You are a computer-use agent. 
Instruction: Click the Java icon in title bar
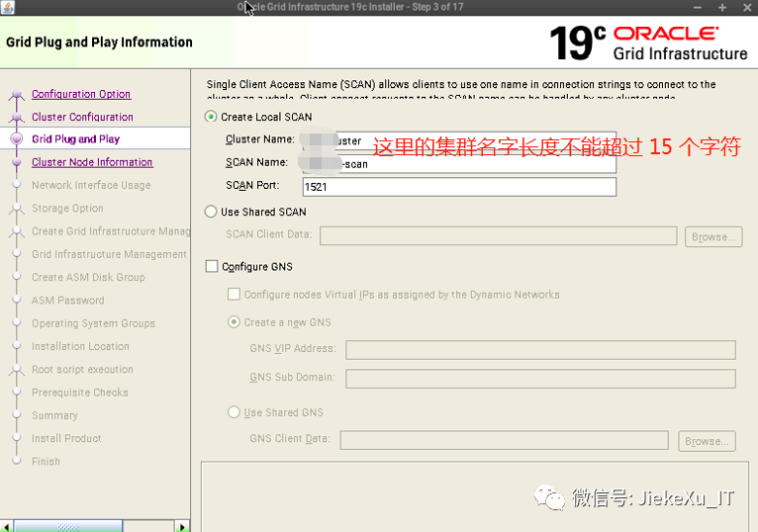7,7
